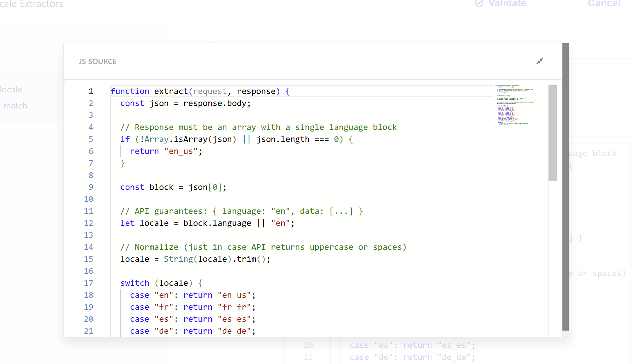Click the JS SOURCE panel header
Screen dimensions: 635x364
click(x=98, y=62)
